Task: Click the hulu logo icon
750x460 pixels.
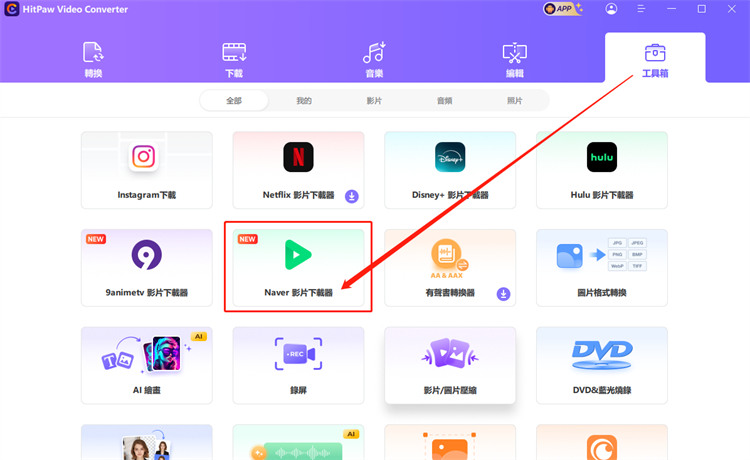Action: [x=602, y=157]
